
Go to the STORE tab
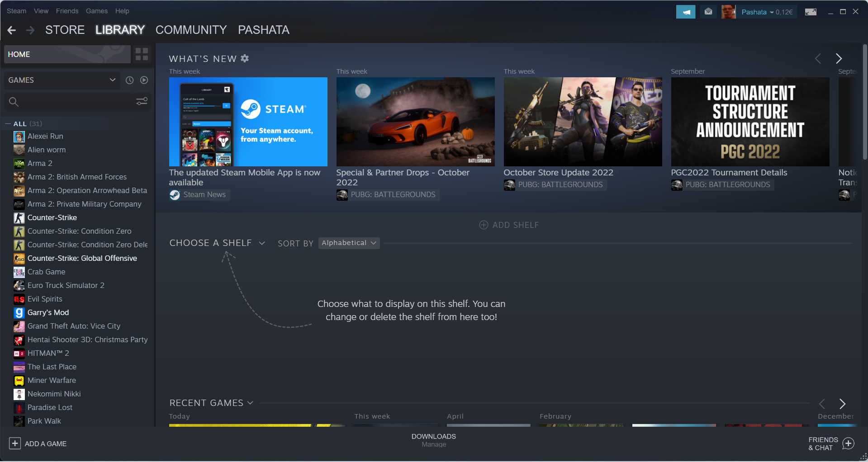(65, 30)
